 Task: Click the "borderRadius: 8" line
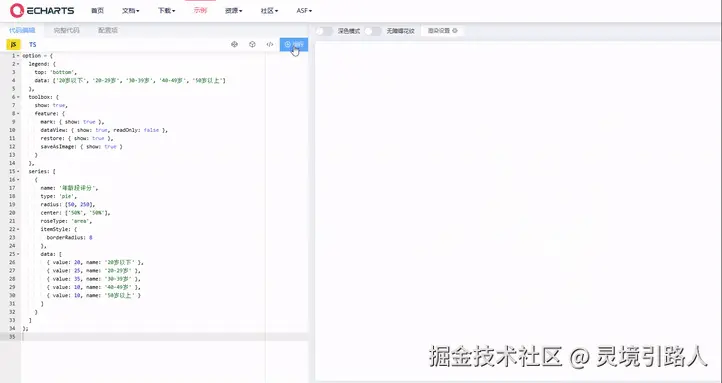click(x=70, y=238)
